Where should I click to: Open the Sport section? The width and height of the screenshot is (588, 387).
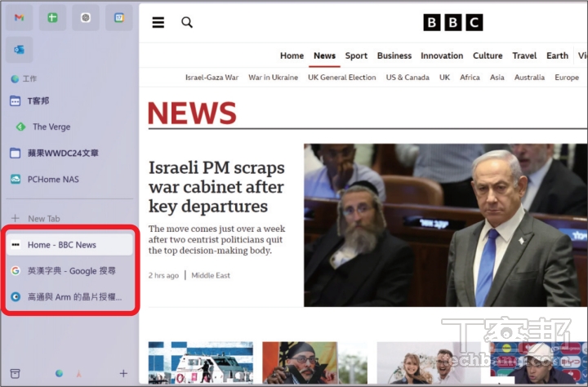(356, 56)
